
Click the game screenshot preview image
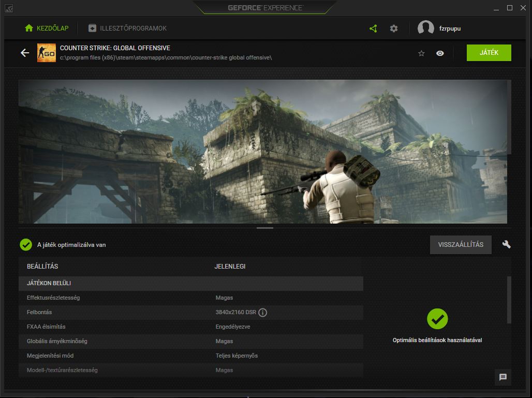[262, 152]
